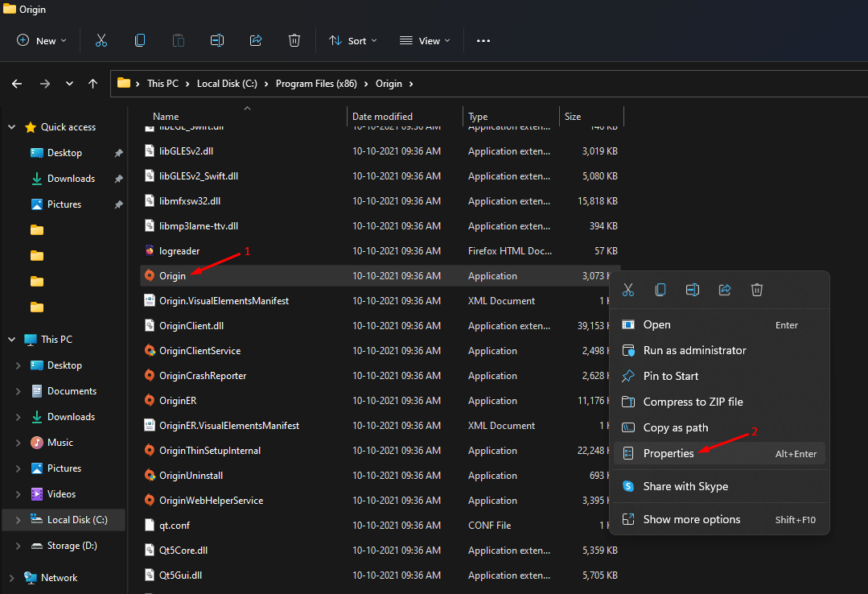Screen dimensions: 868x594
Task: Open the View dropdown
Action: pos(425,40)
